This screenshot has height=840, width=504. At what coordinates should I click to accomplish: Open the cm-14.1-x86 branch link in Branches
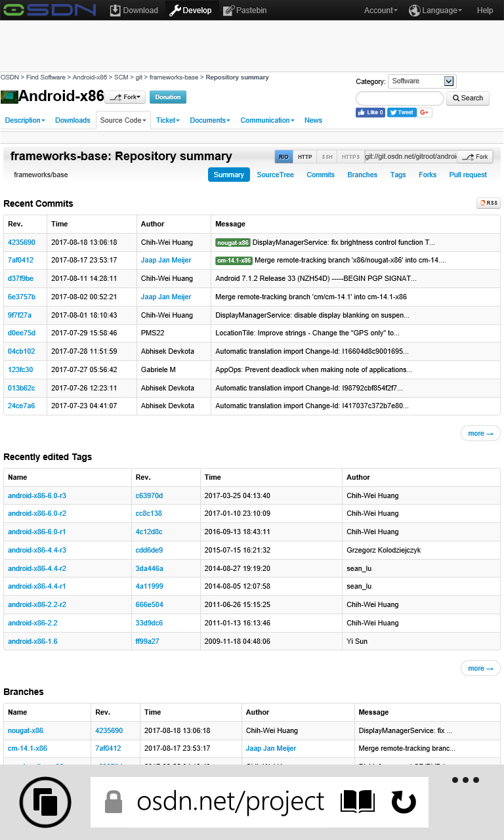(x=28, y=748)
